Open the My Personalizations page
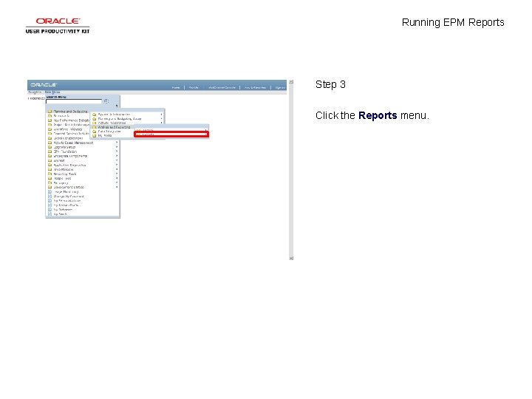This screenshot has width=532, height=399. click(67, 201)
